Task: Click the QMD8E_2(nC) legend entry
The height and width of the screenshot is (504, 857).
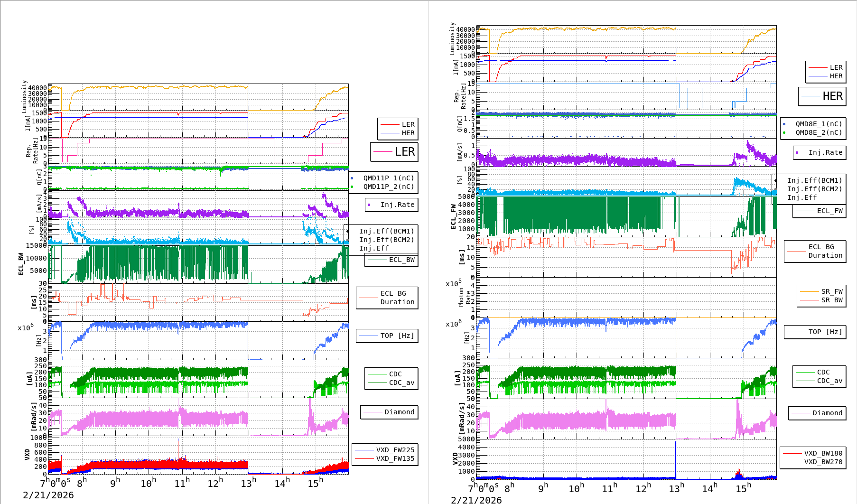Action: click(818, 132)
